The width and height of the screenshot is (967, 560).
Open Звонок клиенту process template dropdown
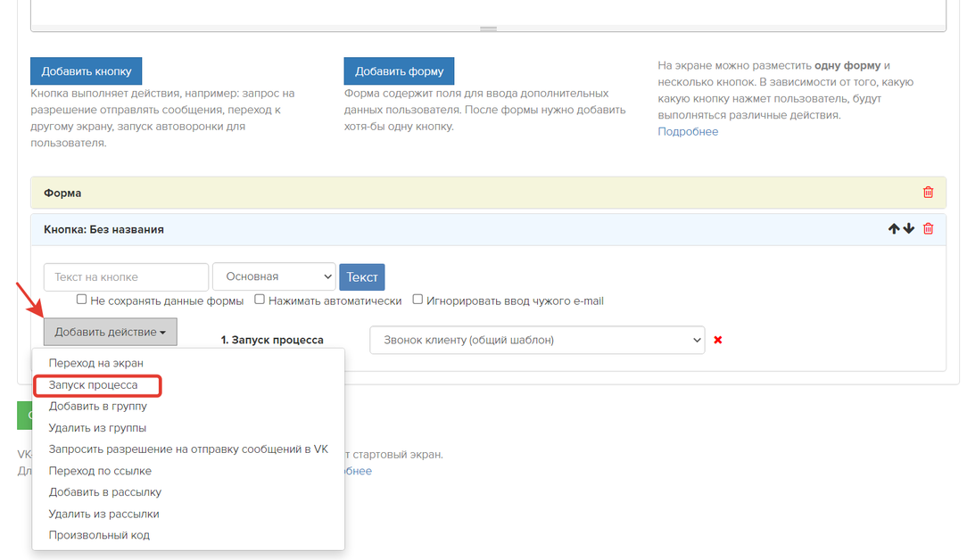(537, 340)
